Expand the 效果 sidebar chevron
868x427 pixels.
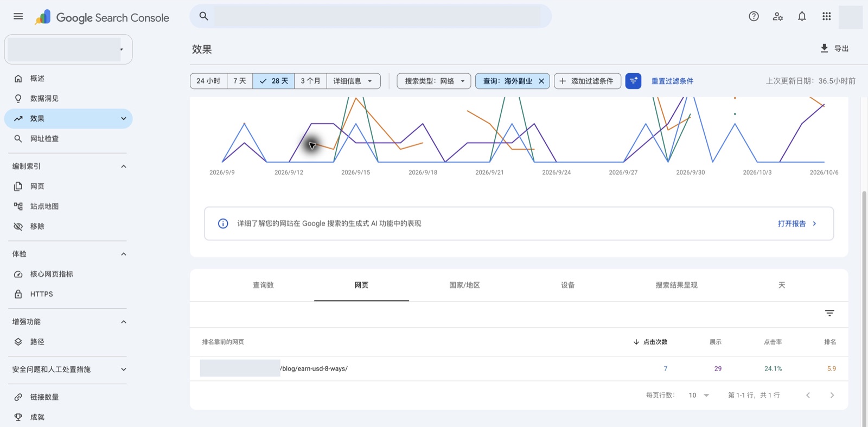[x=124, y=118]
